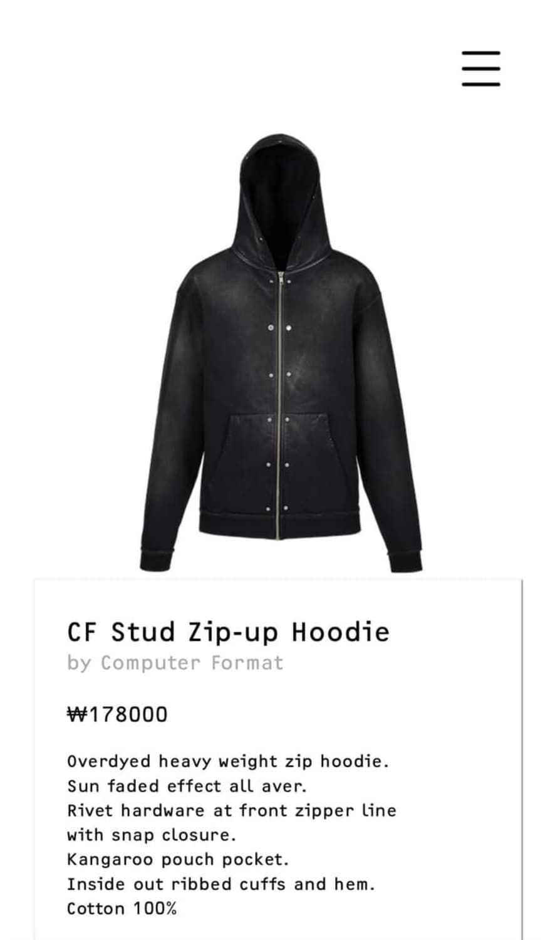The height and width of the screenshot is (940, 560).
Task: Click the word by before Computer Format
Action: [x=79, y=663]
